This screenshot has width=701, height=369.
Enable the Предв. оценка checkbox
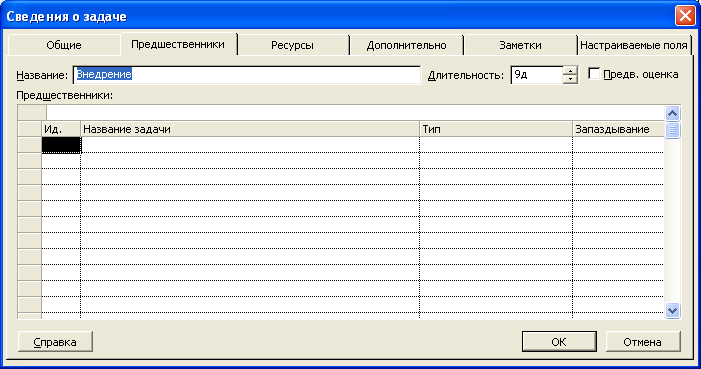[594, 73]
